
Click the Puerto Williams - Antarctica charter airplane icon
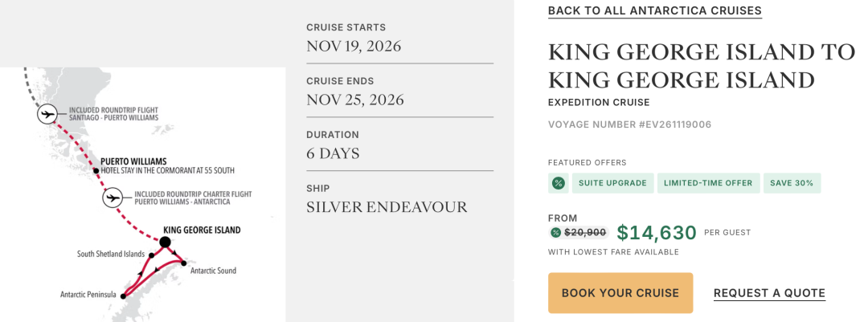click(113, 198)
